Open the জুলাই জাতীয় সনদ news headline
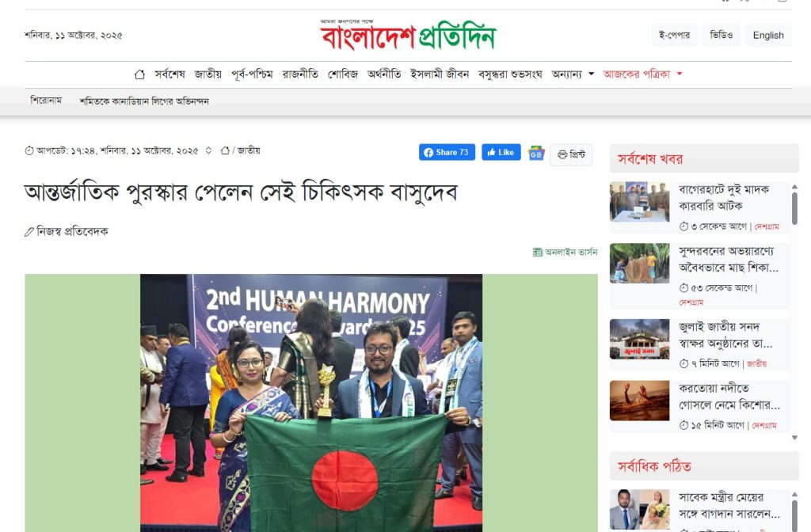The height and width of the screenshot is (532, 811). click(725, 335)
